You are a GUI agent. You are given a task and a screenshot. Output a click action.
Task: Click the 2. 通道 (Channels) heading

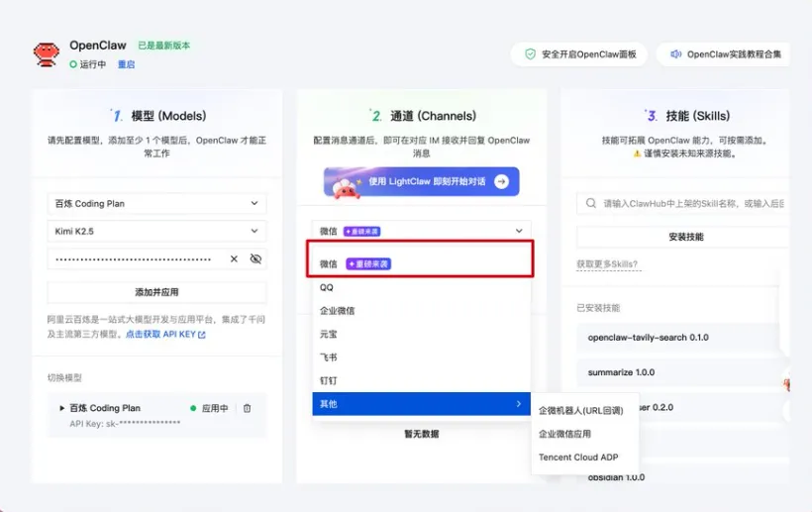pos(422,116)
